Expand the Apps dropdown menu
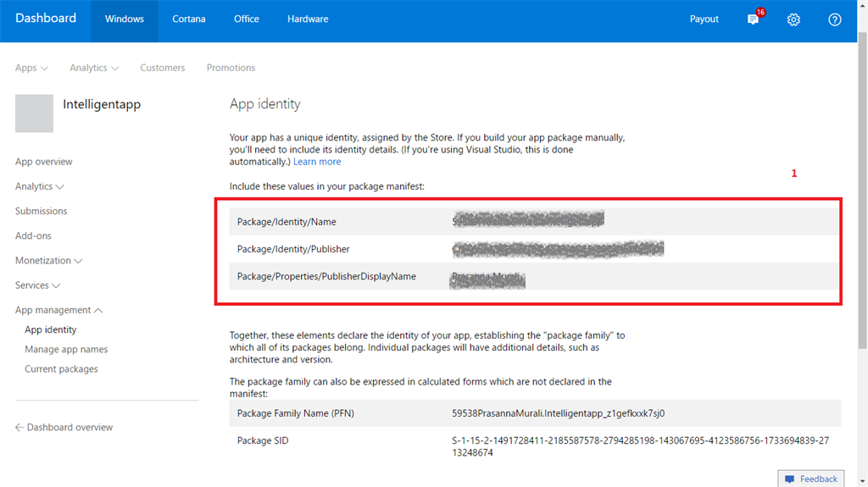The height and width of the screenshot is (487, 868). point(31,68)
